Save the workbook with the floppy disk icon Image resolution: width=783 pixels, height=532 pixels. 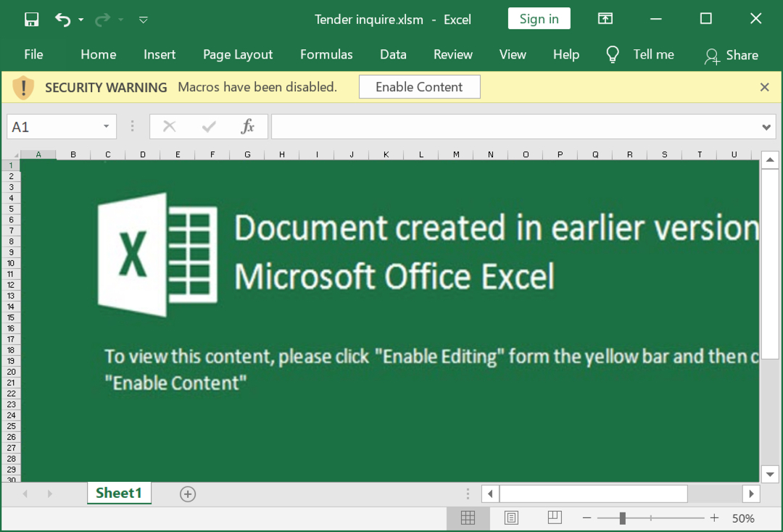pos(31,20)
